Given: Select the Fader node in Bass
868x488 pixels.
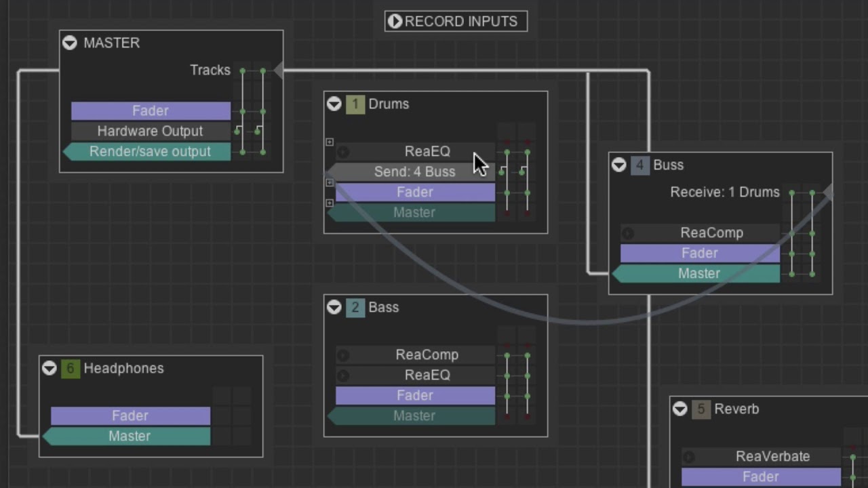Looking at the screenshot, I should 415,396.
